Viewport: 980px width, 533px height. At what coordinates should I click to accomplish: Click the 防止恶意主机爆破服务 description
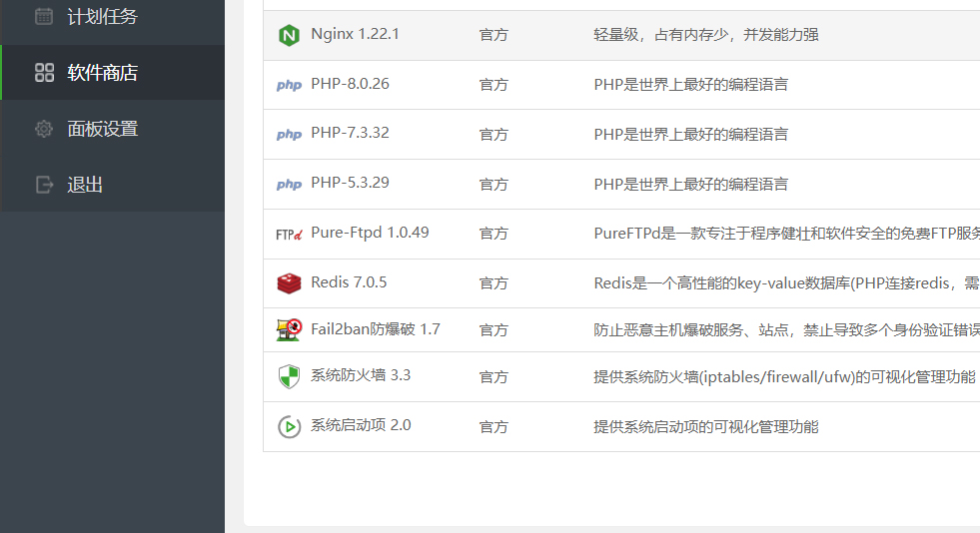tap(787, 329)
